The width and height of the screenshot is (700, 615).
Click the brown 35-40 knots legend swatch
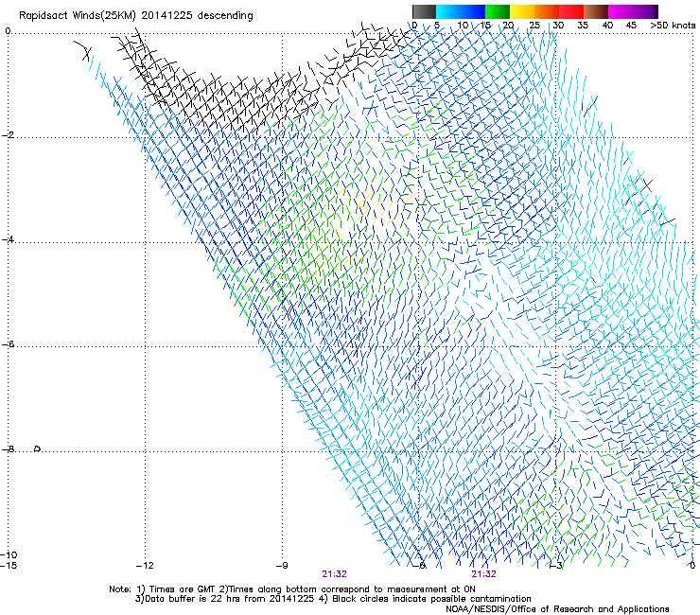pyautogui.click(x=596, y=11)
